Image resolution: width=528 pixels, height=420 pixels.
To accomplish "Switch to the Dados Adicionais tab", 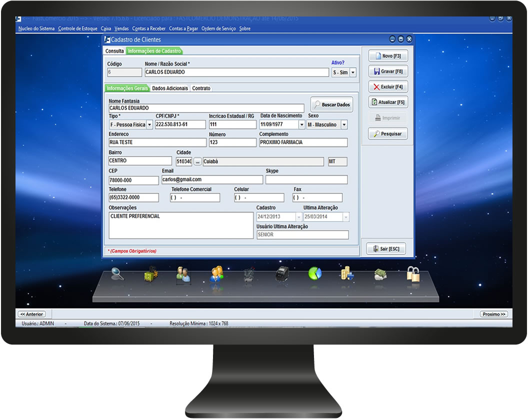I will (170, 88).
